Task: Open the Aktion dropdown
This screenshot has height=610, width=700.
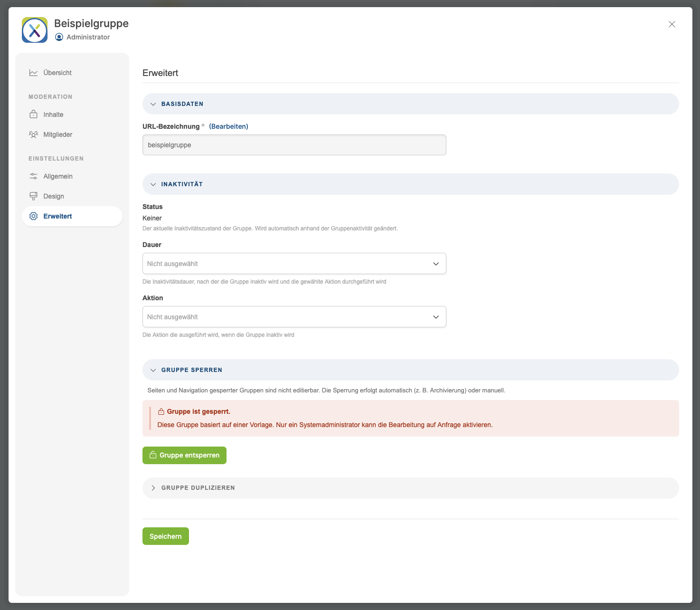Action: click(x=294, y=317)
